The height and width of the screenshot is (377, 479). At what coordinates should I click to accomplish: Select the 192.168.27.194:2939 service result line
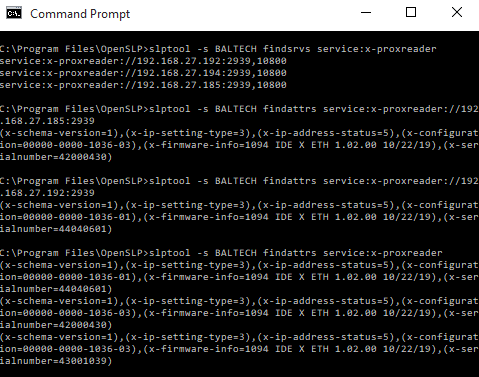point(143,73)
